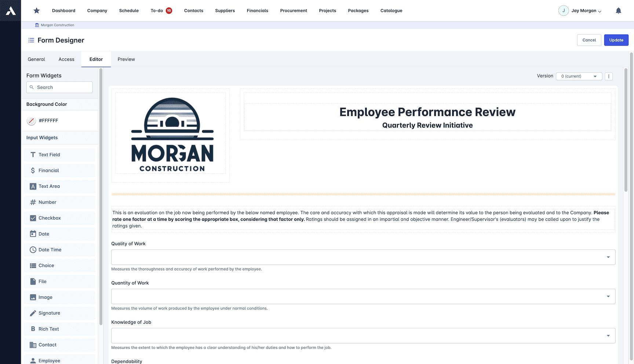Screen dimensions: 634x364
Task: Open the Procurement menu
Action: point(294,11)
